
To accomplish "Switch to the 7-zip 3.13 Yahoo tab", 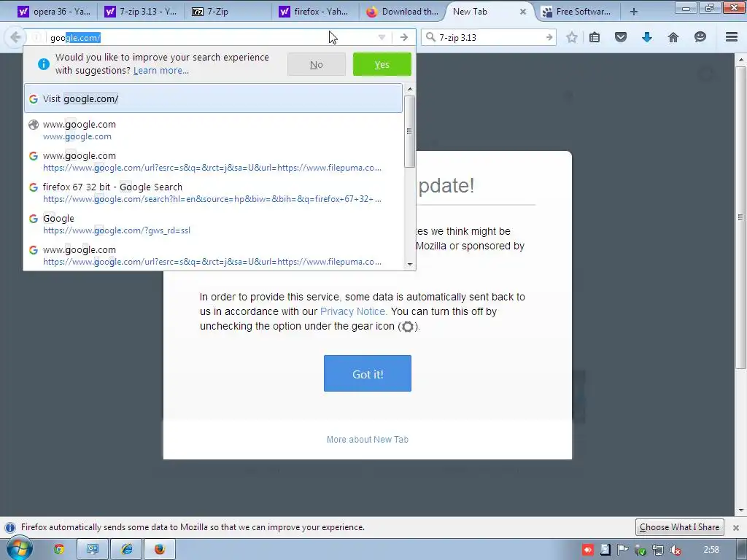I will [141, 12].
